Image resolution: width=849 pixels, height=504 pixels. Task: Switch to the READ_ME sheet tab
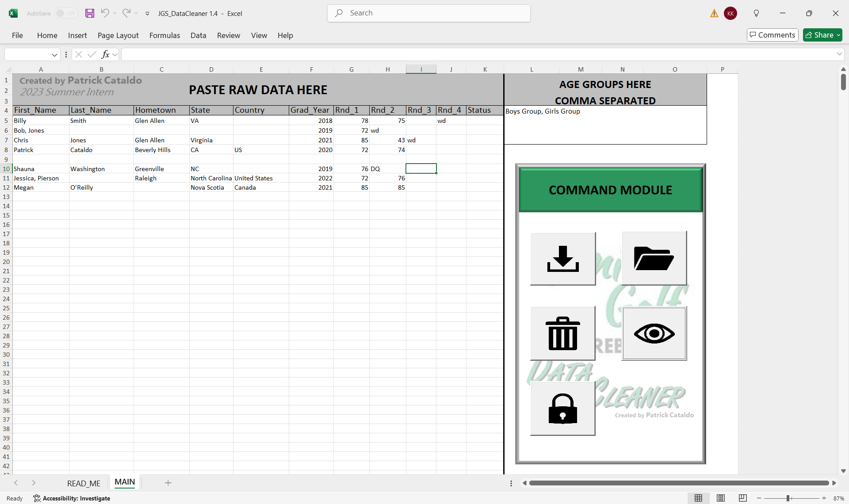(84, 483)
